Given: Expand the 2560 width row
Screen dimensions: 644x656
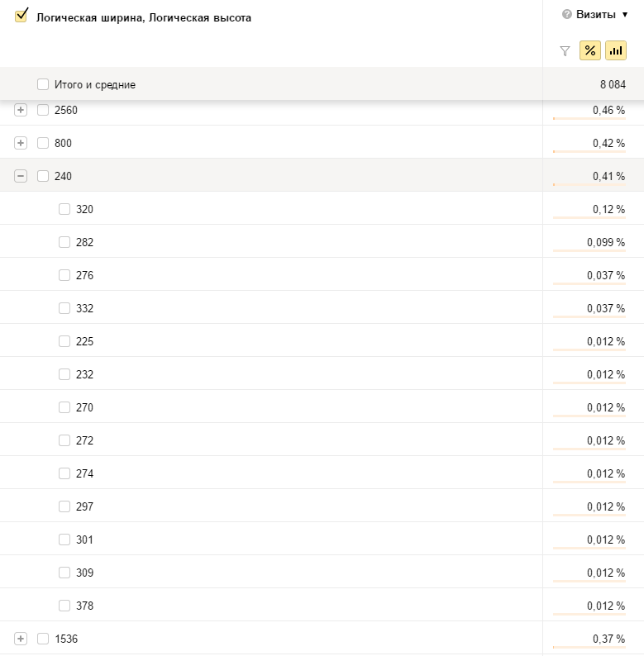Looking at the screenshot, I should pyautogui.click(x=21, y=110).
